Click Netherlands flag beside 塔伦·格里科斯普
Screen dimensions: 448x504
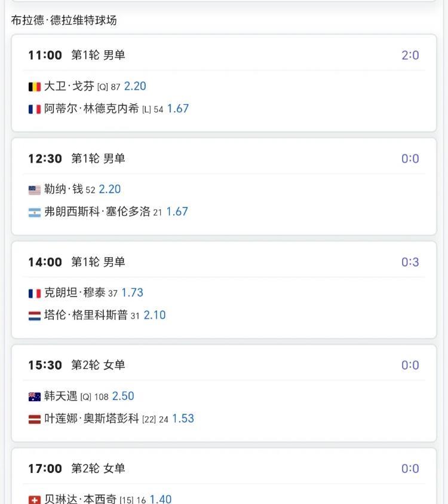pyautogui.click(x=35, y=316)
